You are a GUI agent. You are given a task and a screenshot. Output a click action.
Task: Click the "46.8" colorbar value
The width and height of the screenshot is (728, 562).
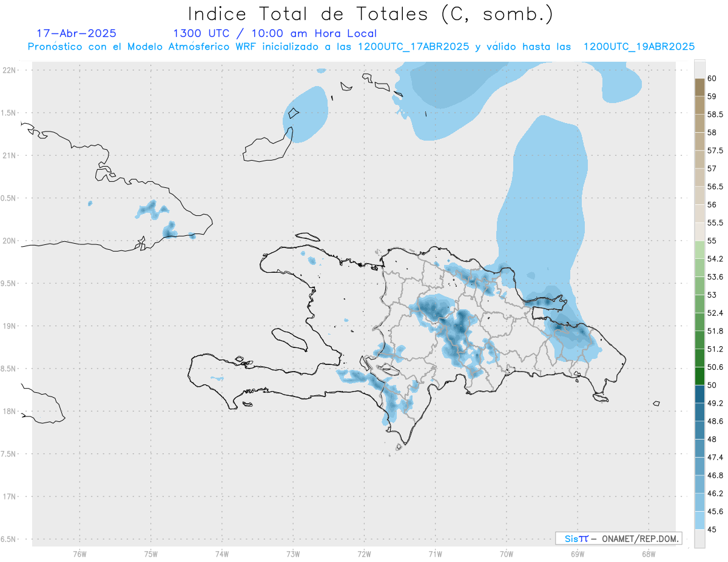(x=715, y=475)
